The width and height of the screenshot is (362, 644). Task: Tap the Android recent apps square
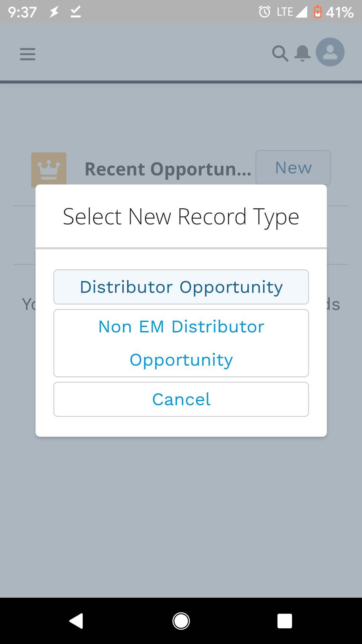click(285, 621)
